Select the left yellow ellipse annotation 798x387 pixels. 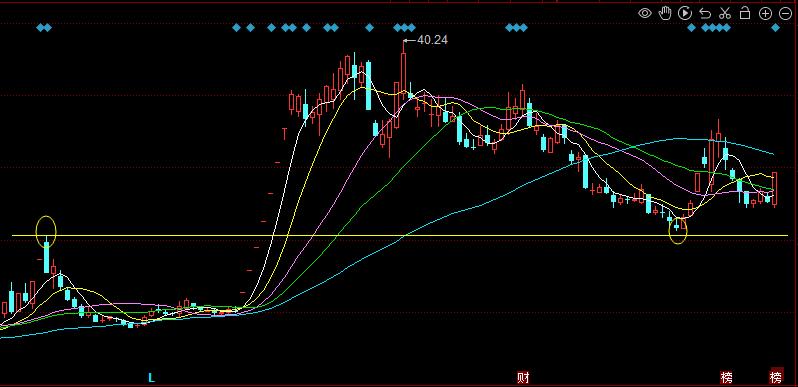46,232
